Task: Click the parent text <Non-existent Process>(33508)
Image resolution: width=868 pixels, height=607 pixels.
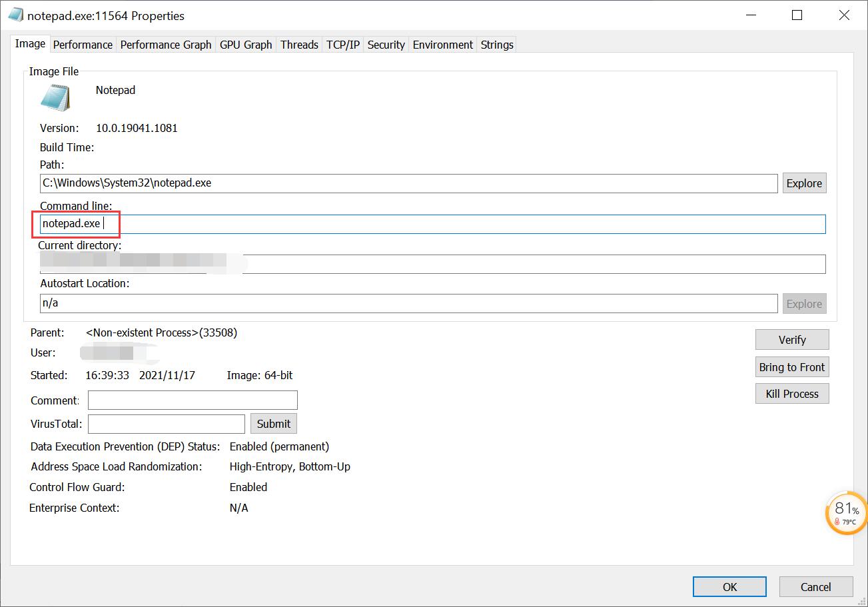Action: click(162, 332)
